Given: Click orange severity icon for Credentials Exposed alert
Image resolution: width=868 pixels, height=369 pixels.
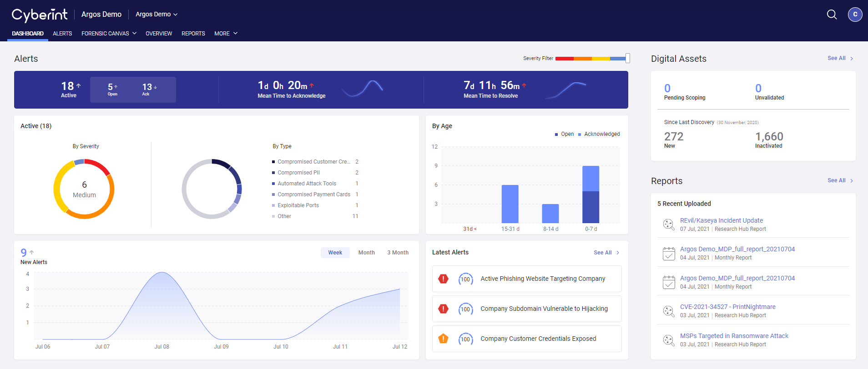Looking at the screenshot, I should [x=443, y=339].
